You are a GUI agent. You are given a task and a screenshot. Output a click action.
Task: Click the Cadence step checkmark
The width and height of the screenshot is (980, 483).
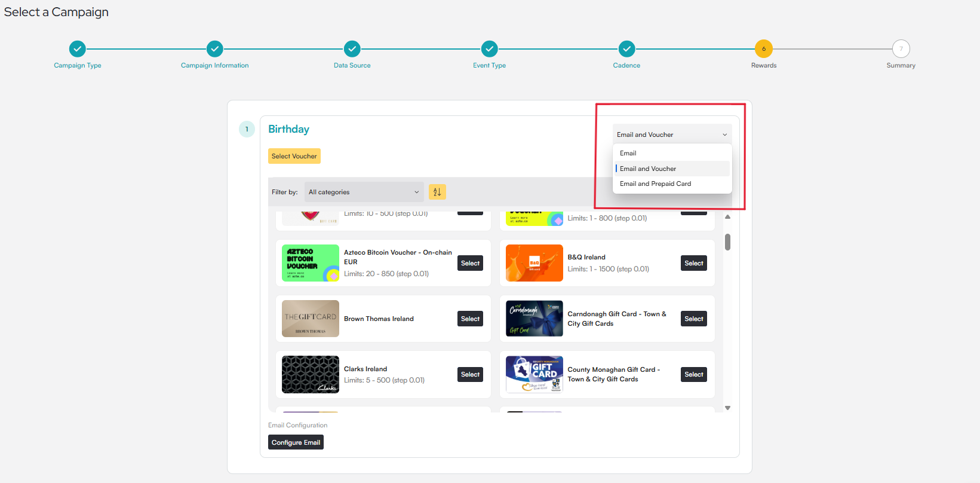point(626,49)
